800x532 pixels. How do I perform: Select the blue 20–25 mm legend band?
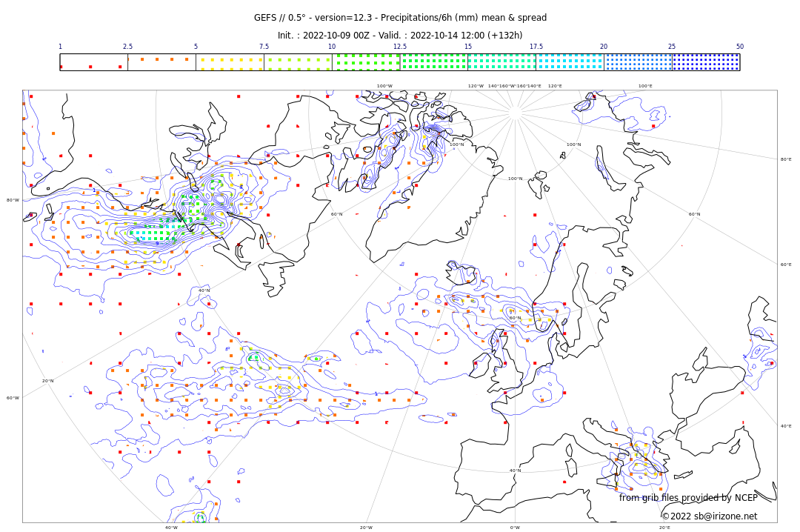click(x=638, y=62)
